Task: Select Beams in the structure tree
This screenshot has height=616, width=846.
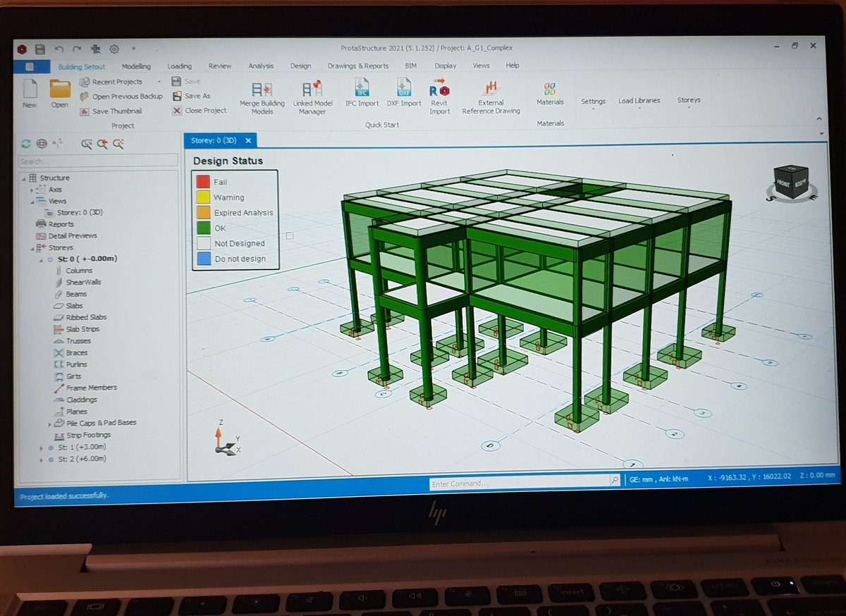Action: pyautogui.click(x=76, y=294)
